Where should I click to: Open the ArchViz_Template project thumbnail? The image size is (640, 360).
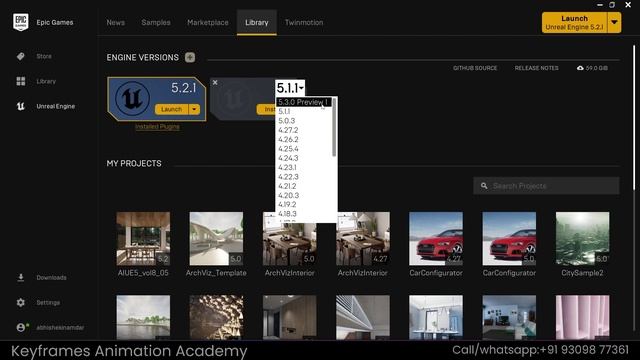point(216,239)
